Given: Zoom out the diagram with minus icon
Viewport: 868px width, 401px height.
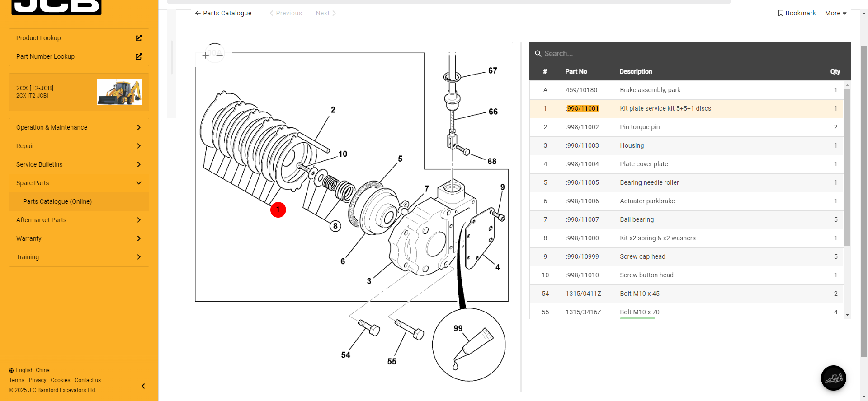Looking at the screenshot, I should click(x=220, y=56).
